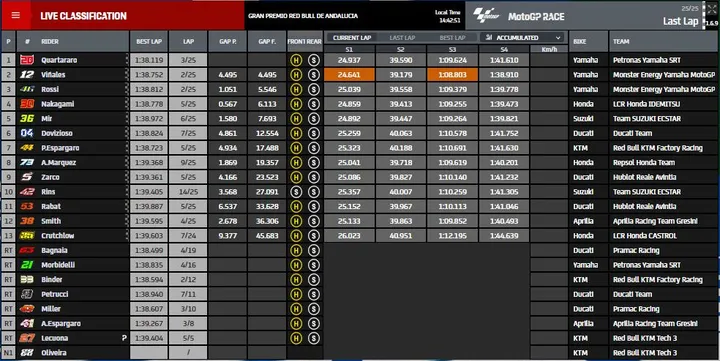Click Dovizioso's S4 time 1:41.752
The image size is (720, 361).
(x=504, y=133)
